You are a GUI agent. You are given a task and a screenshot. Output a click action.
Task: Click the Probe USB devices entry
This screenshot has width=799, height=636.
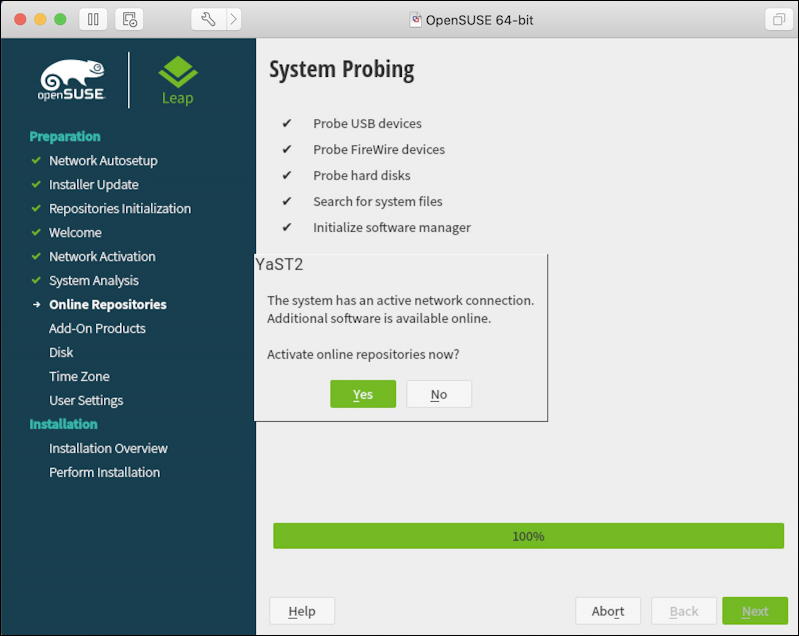coord(367,123)
